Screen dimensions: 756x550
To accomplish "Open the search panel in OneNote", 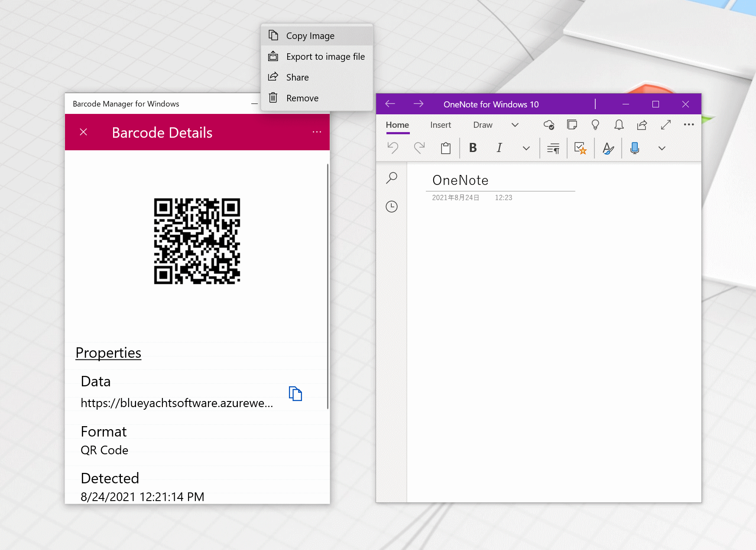I will tap(392, 178).
